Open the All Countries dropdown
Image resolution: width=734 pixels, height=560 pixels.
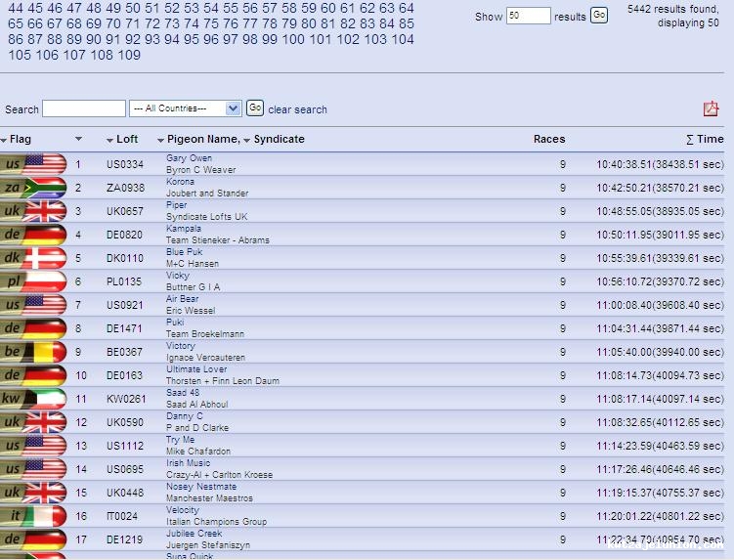click(185, 108)
